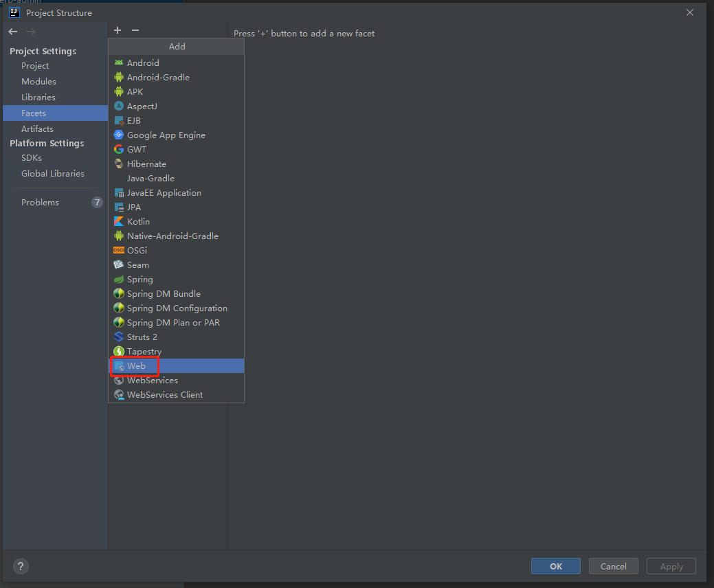
Task: Click the JPA facet icon
Action: 119,207
